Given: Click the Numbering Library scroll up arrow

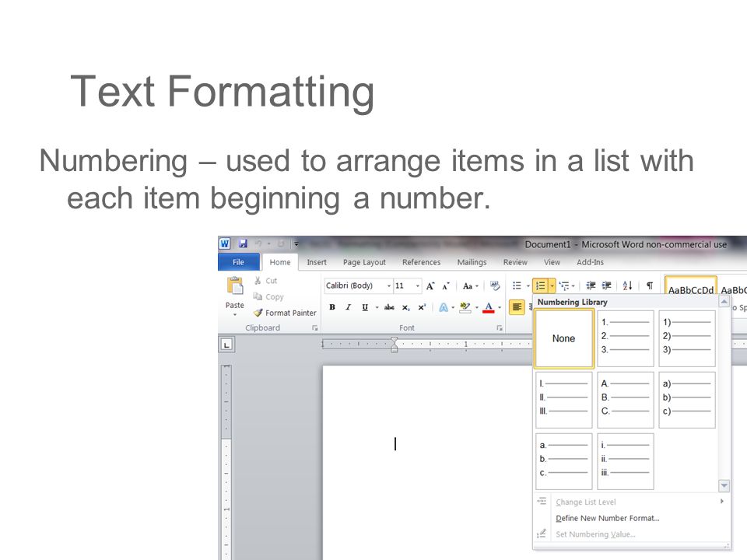Looking at the screenshot, I should (724, 302).
